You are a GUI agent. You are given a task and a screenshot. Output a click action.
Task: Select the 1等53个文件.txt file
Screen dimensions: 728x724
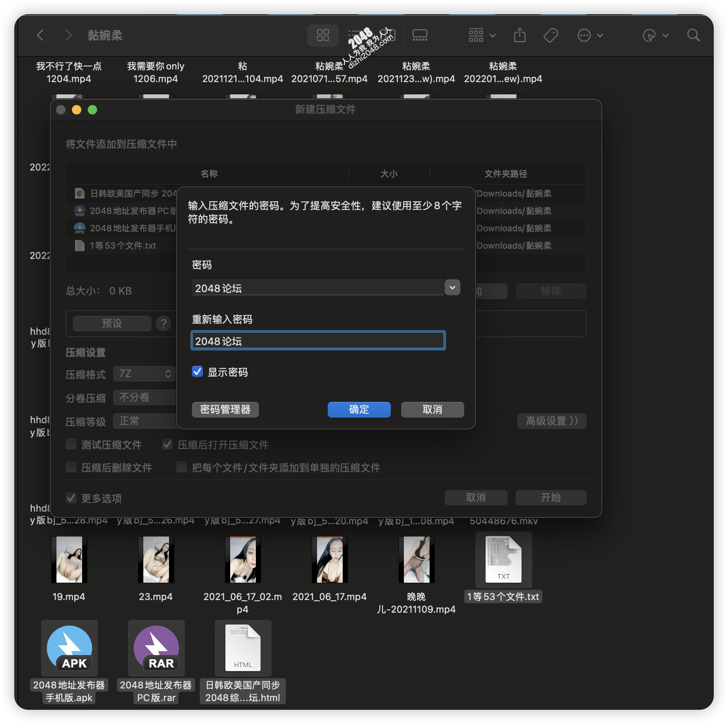click(x=503, y=560)
